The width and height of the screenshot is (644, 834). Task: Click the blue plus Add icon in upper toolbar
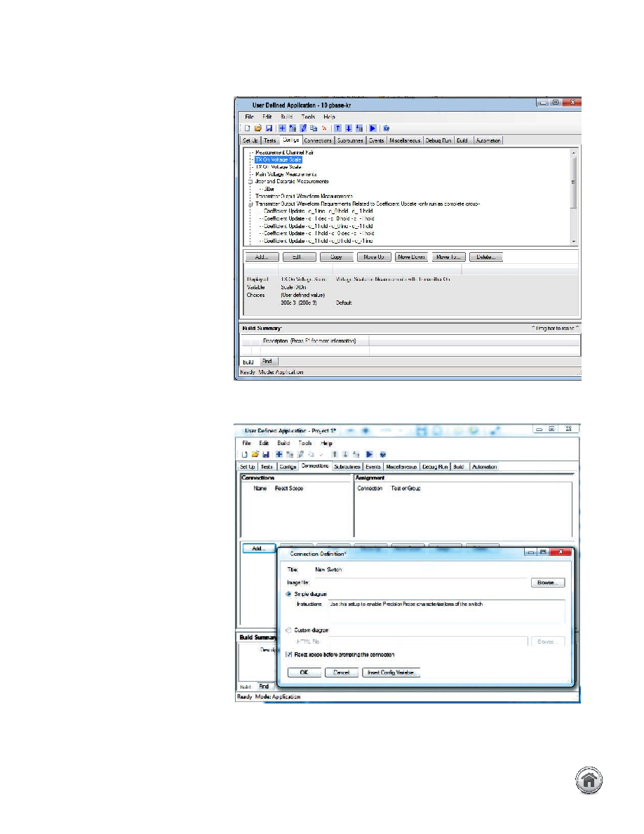[282, 128]
